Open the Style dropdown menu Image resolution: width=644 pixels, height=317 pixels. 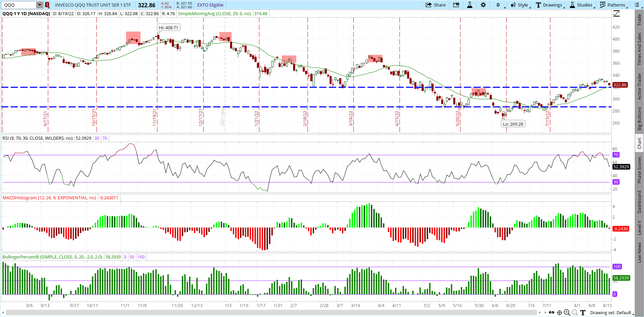tap(520, 5)
